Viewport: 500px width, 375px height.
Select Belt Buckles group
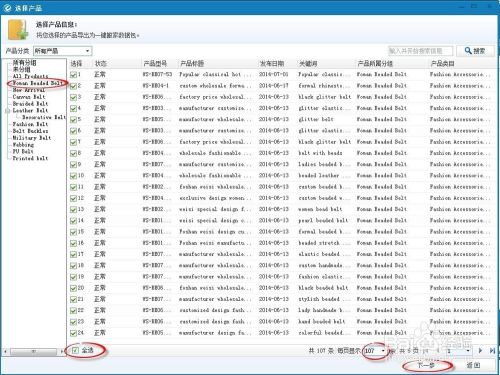pos(30,131)
